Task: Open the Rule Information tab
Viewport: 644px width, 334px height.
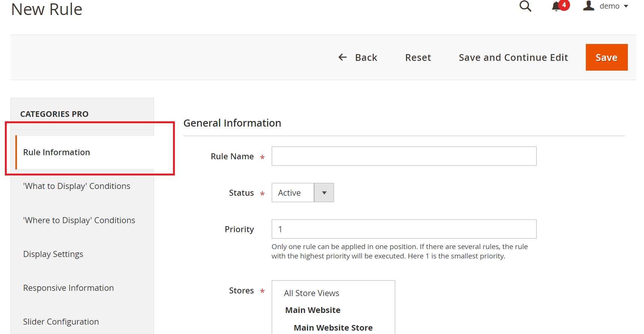Action: (x=57, y=152)
